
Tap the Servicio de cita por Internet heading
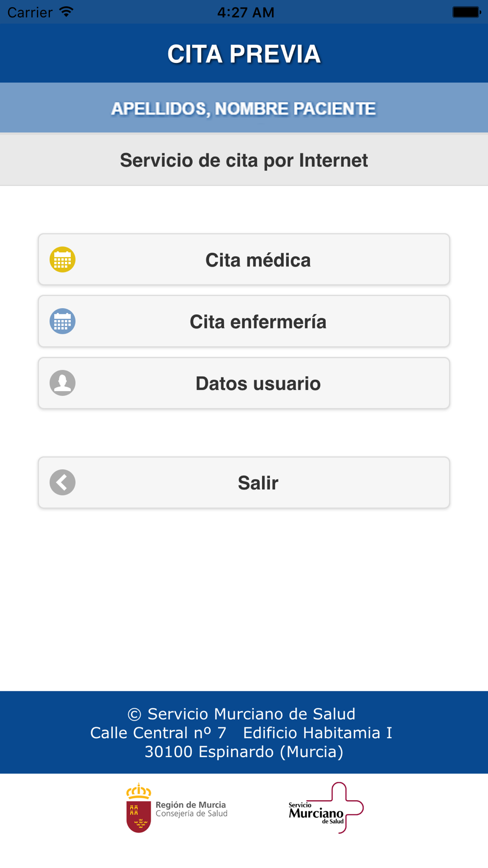click(x=244, y=160)
